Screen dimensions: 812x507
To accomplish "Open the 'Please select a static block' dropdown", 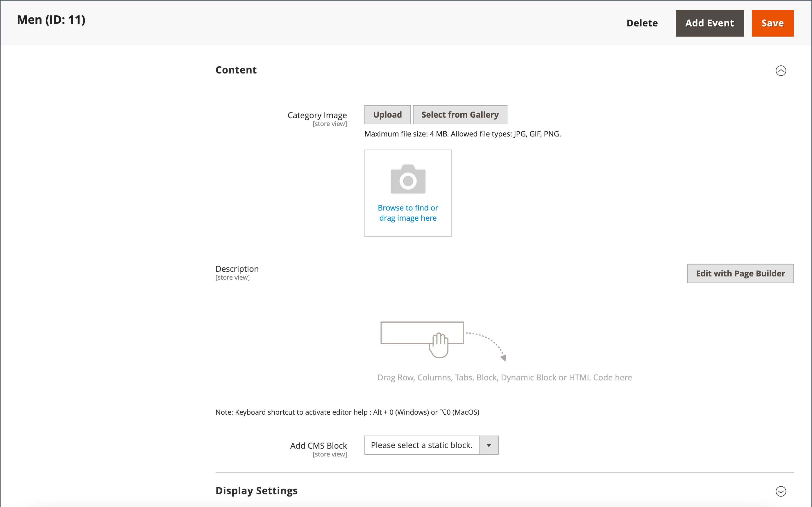I will 421,445.
